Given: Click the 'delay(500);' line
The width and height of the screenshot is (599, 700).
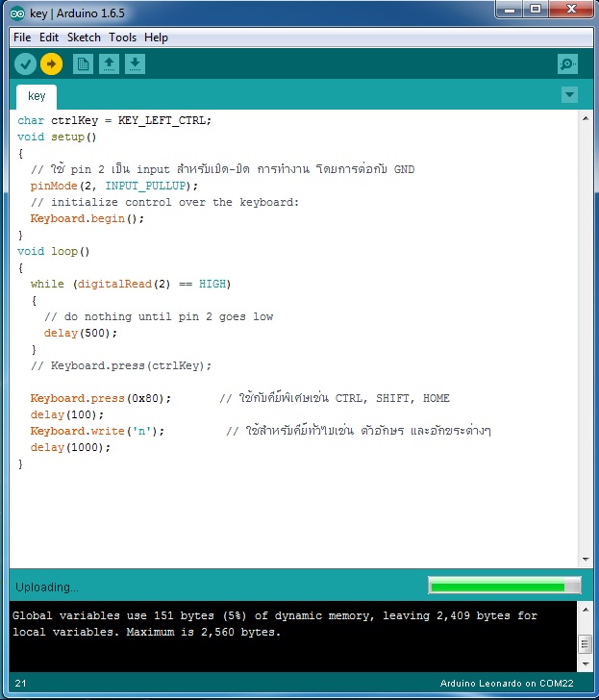Looking at the screenshot, I should 81,333.
